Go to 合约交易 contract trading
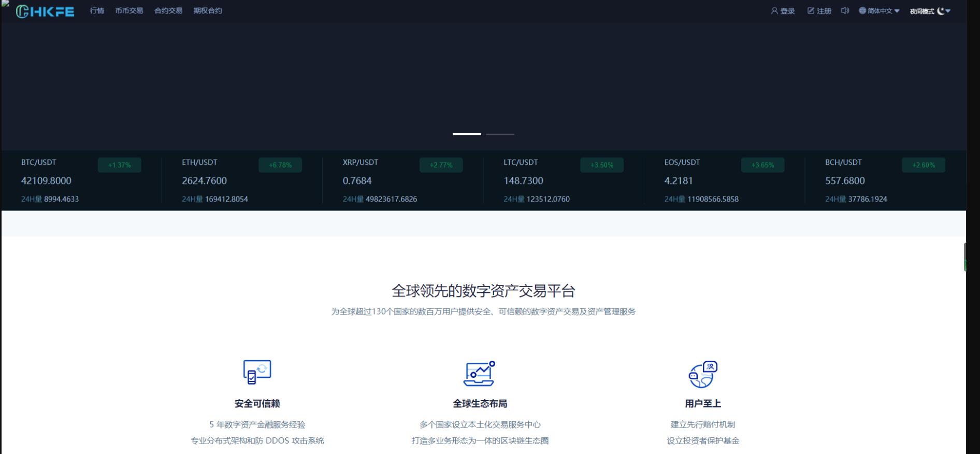The height and width of the screenshot is (454, 980). click(168, 11)
